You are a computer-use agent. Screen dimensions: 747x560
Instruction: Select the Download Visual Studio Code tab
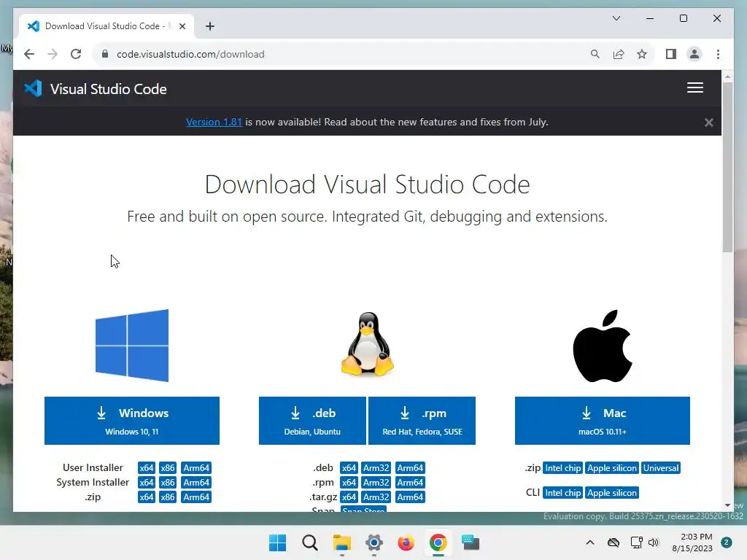click(x=107, y=26)
